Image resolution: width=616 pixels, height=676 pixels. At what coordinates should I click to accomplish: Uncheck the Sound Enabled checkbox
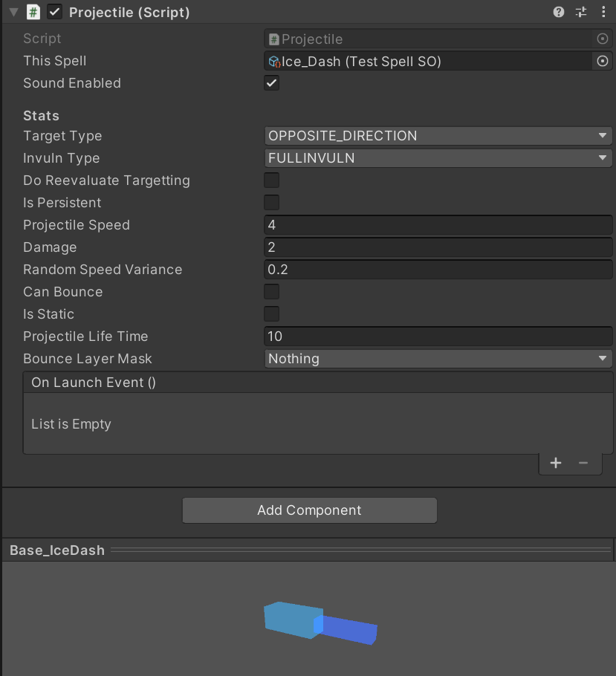tap(272, 83)
